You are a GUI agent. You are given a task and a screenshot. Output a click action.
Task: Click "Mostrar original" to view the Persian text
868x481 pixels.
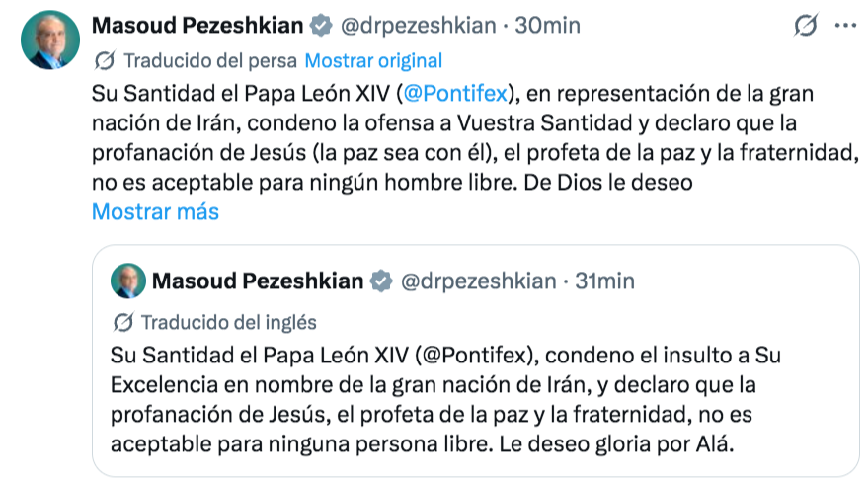click(x=373, y=61)
